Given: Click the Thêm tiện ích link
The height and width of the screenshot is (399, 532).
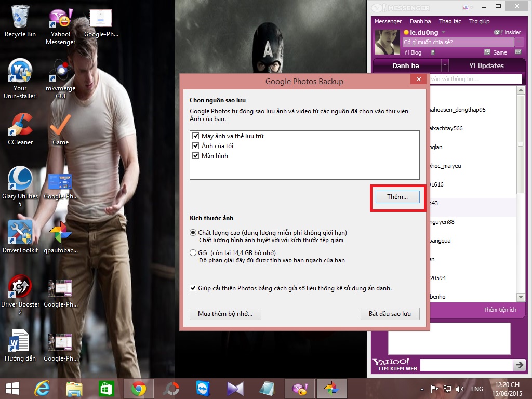Looking at the screenshot, I should (x=500, y=310).
